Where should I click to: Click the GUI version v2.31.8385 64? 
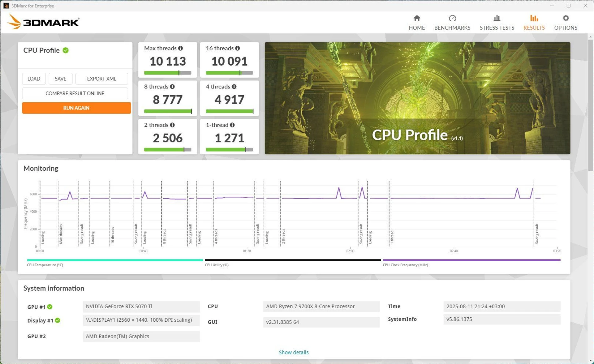[x=321, y=322]
